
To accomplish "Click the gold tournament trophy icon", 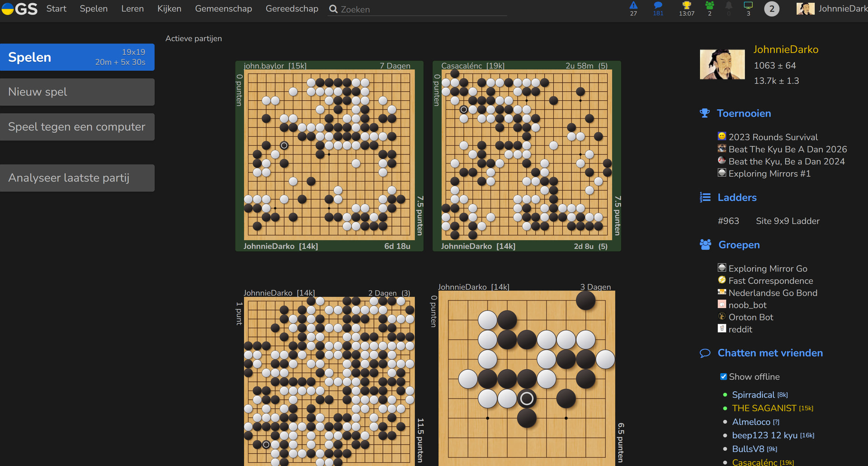I will 686,6.
